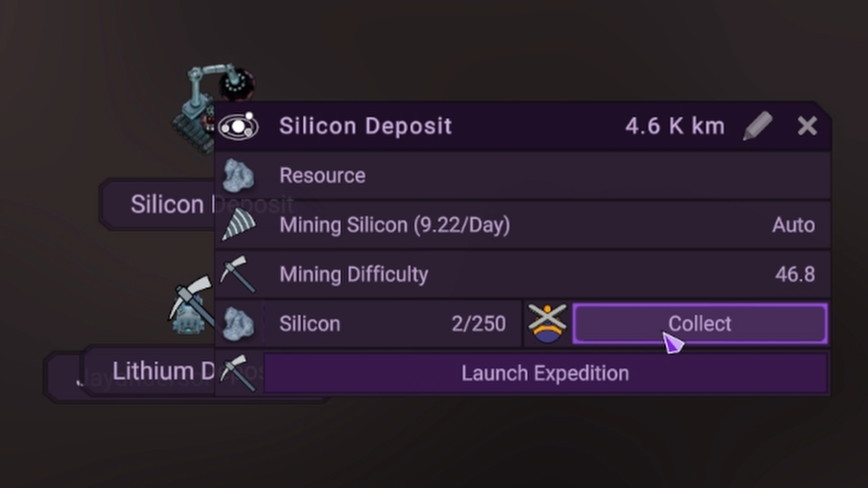Click the silicon ore icon in the storage row
Screen dimensions: 868x488
point(238,324)
